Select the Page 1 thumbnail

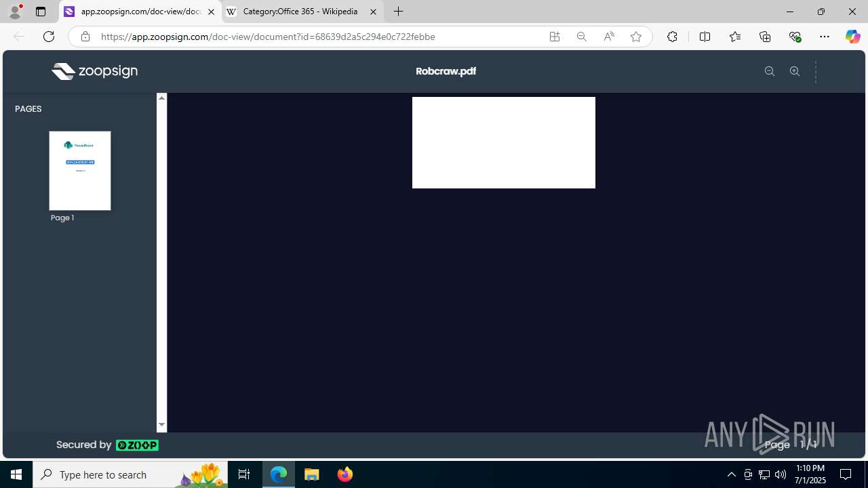80,171
